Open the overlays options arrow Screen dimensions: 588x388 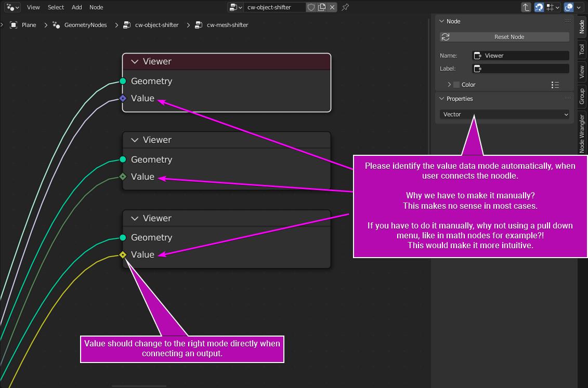pyautogui.click(x=579, y=7)
